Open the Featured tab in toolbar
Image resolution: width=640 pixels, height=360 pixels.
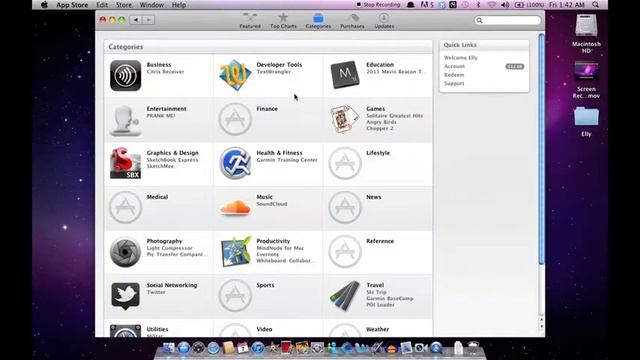click(250, 21)
